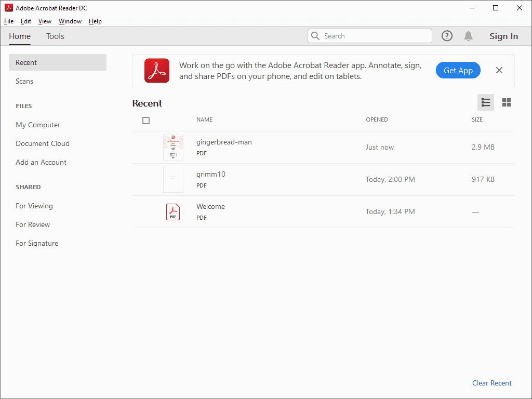532x399 pixels.
Task: Click the 2.9 MB size value
Action: pyautogui.click(x=483, y=147)
